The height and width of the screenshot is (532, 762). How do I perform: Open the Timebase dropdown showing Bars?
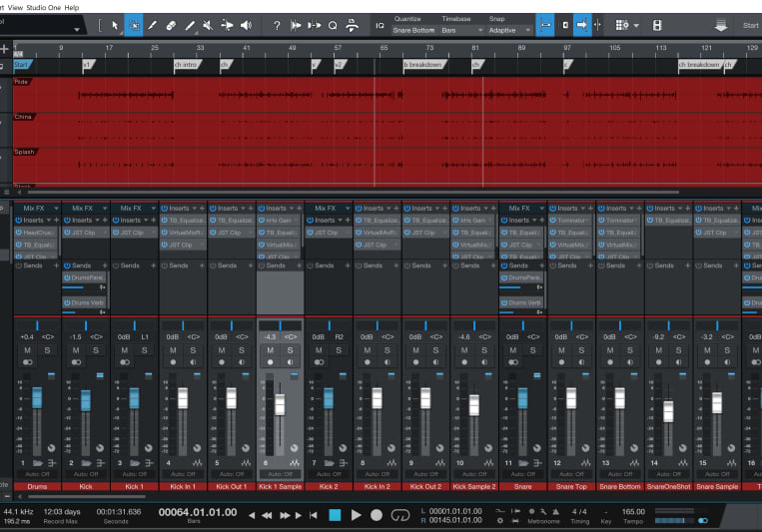[461, 30]
